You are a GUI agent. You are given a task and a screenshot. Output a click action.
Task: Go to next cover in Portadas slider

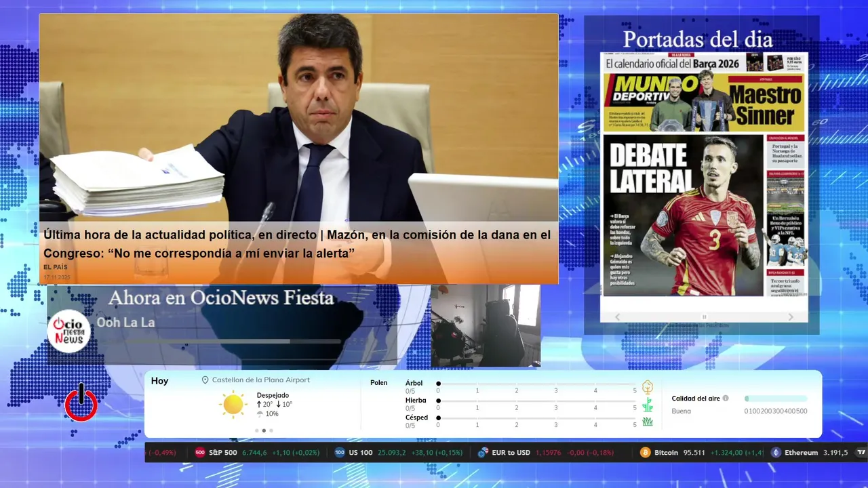791,317
